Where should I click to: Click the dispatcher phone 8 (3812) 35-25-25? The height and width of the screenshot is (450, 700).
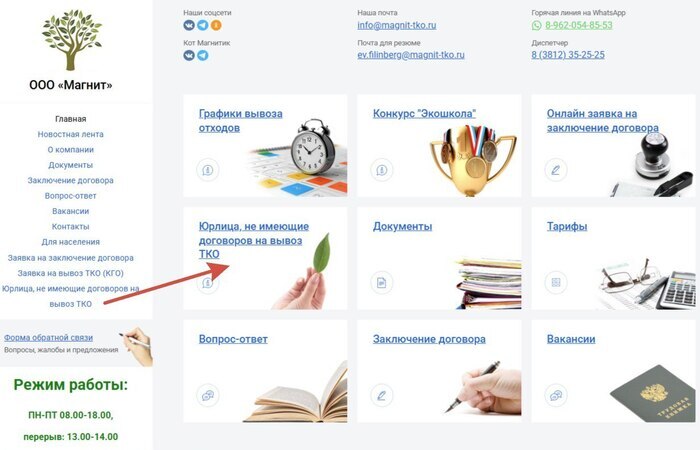[568, 55]
